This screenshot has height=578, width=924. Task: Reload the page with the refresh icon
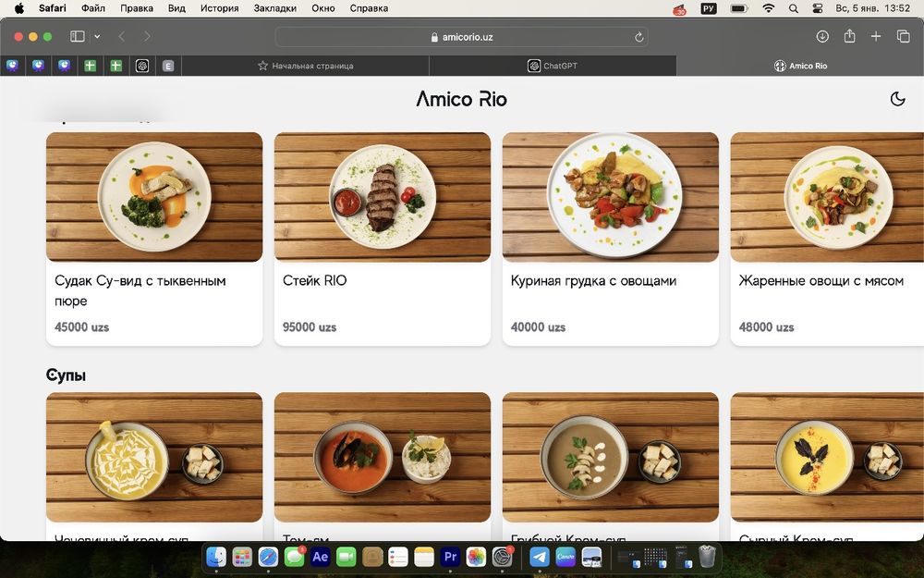[638, 37]
